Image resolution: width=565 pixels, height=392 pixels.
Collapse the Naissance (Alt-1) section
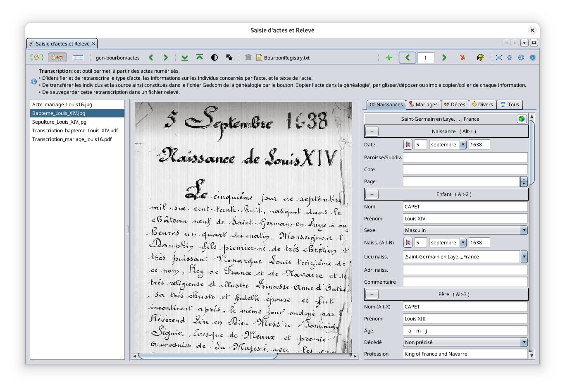point(372,131)
